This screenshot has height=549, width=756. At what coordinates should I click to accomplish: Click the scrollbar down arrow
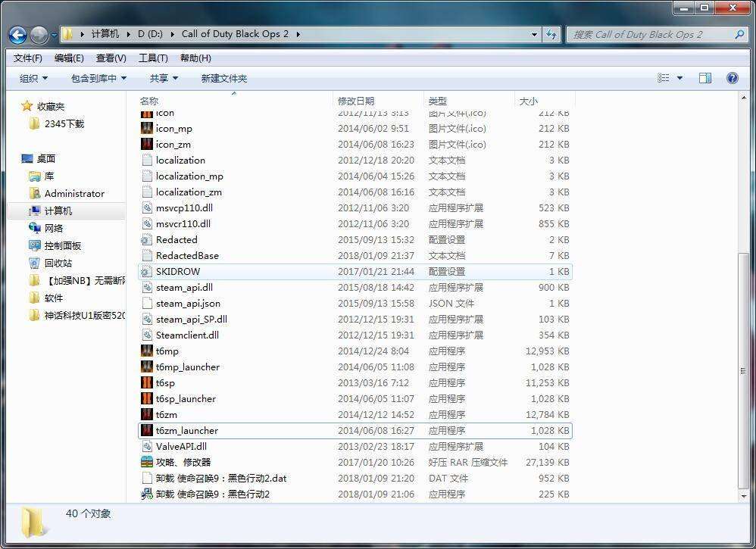[743, 496]
